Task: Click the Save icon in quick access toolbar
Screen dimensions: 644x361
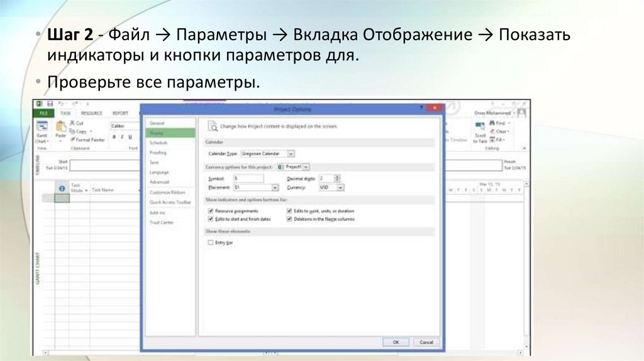Action: tap(50, 104)
